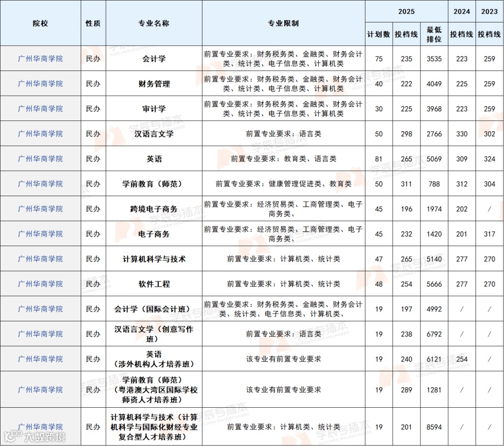Click the 院校 column header
This screenshot has width=504, height=446.
click(40, 23)
